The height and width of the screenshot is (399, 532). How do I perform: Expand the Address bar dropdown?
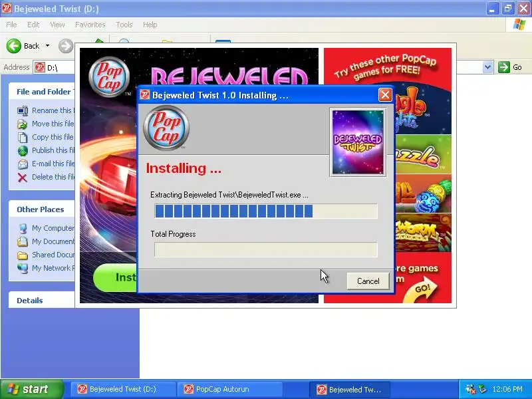(488, 67)
